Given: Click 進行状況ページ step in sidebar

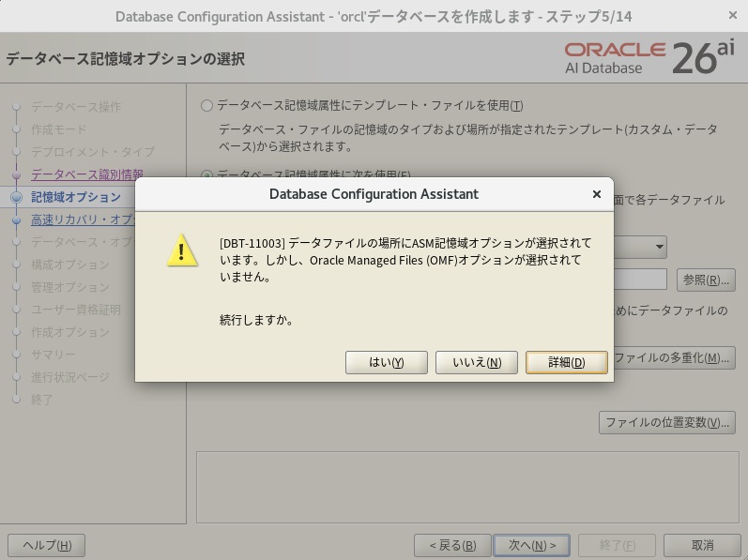Looking at the screenshot, I should coord(70,377).
